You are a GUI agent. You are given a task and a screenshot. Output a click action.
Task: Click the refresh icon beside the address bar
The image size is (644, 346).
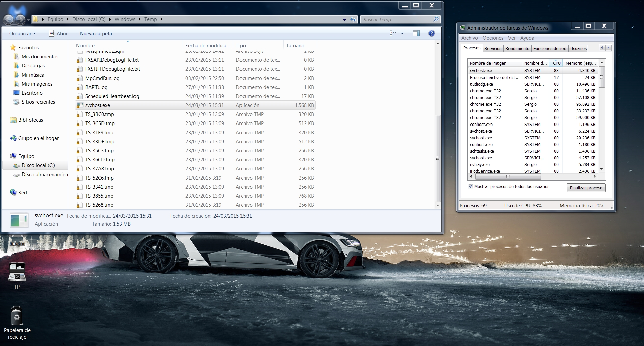(x=353, y=19)
